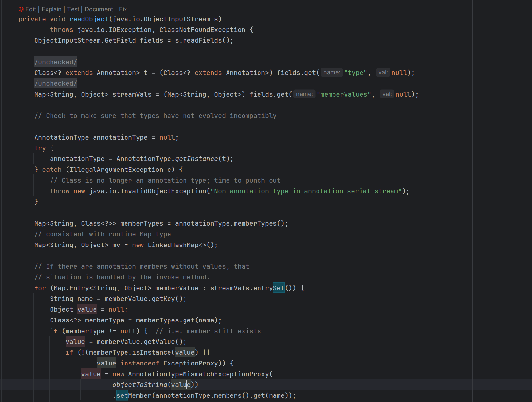Click the comment about types evolving incompatibly
The width and height of the screenshot is (532, 402).
155,116
